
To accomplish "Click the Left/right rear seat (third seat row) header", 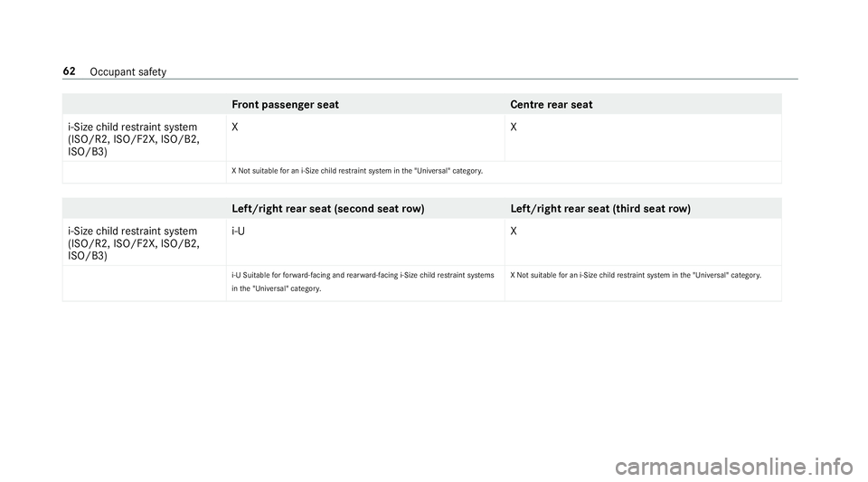I will [x=600, y=209].
